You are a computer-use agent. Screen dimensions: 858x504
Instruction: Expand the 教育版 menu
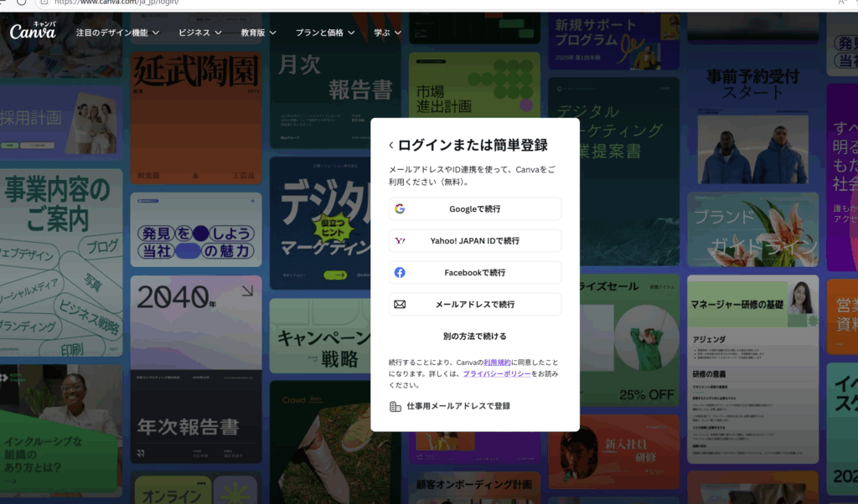[x=258, y=33]
